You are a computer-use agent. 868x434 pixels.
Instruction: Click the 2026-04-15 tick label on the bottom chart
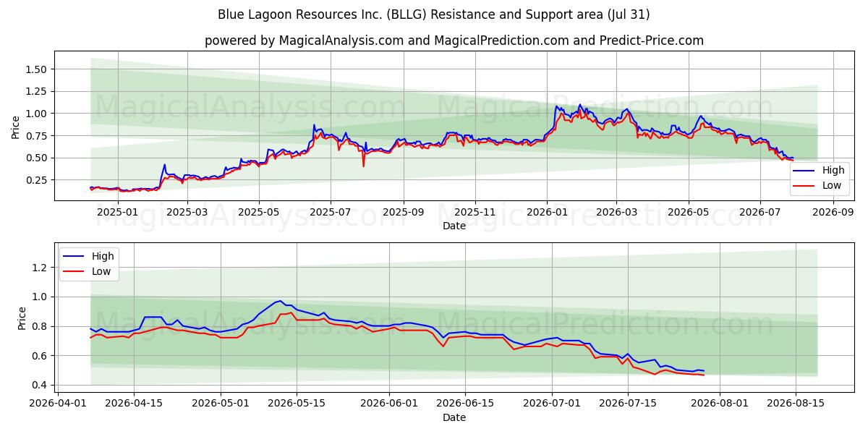pyautogui.click(x=133, y=404)
